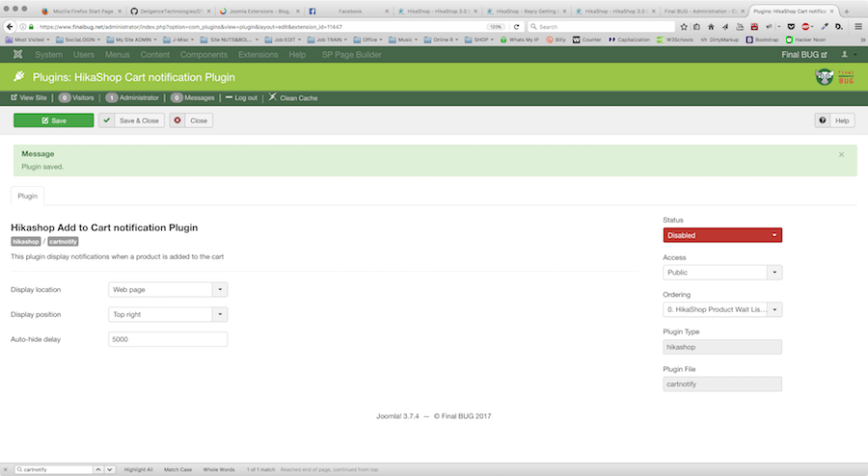Open the user account icon menu
Screen dimensions: 868x476
848,54
